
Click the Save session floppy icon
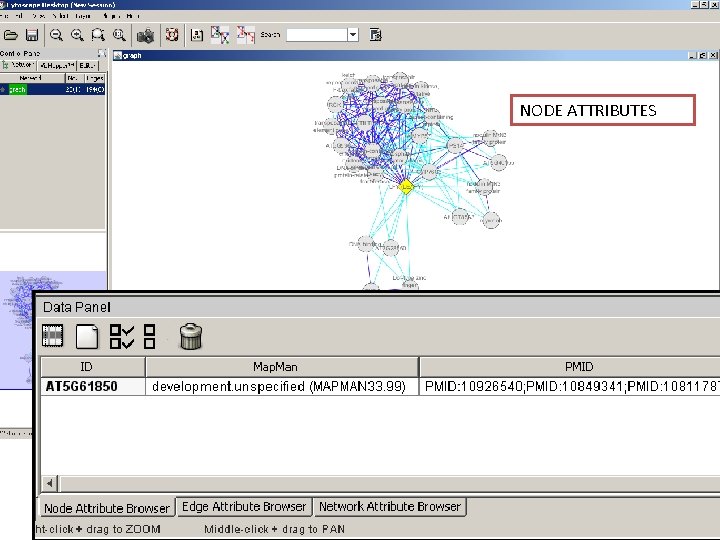(32, 35)
